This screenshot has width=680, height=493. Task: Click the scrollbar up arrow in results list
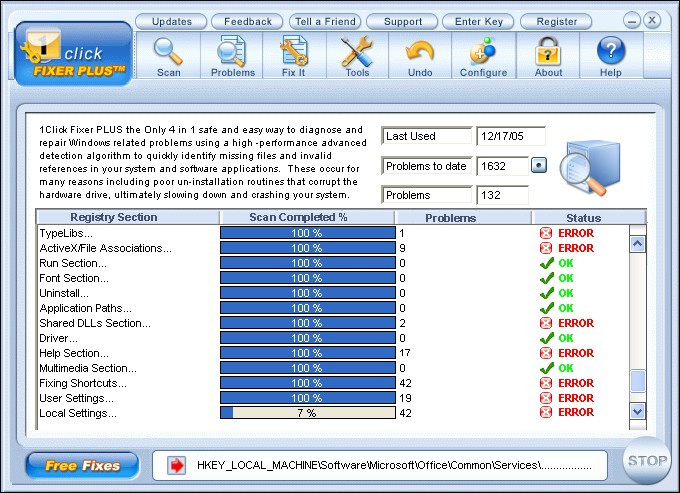point(638,244)
